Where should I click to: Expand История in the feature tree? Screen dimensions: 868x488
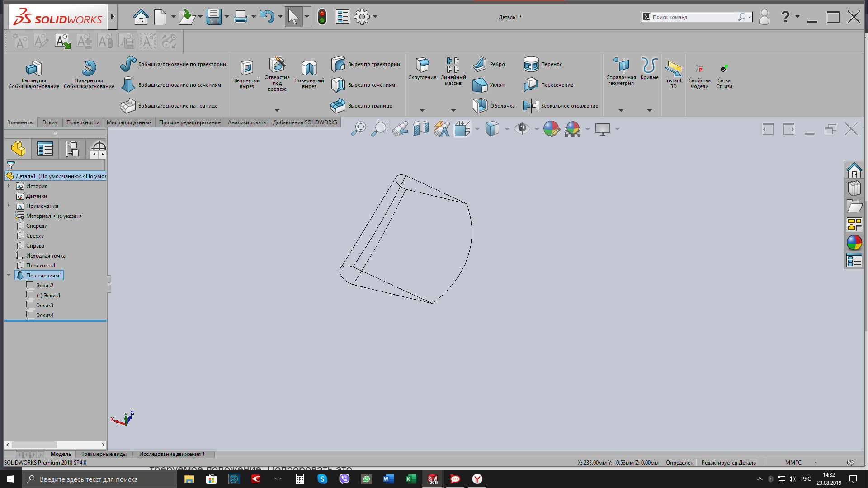coord(9,186)
